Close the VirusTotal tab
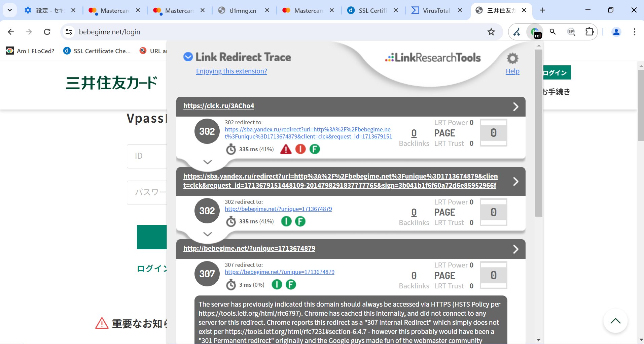This screenshot has width=644, height=344. pos(460,10)
